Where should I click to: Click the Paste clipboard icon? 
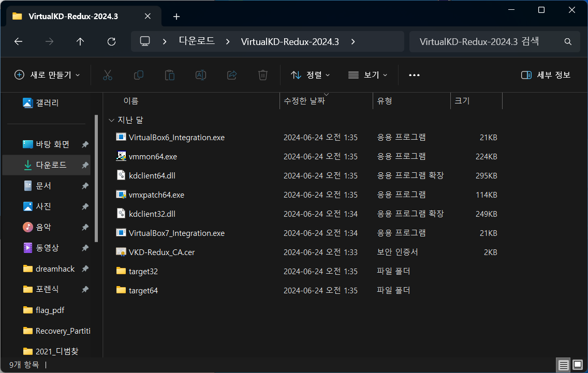170,75
